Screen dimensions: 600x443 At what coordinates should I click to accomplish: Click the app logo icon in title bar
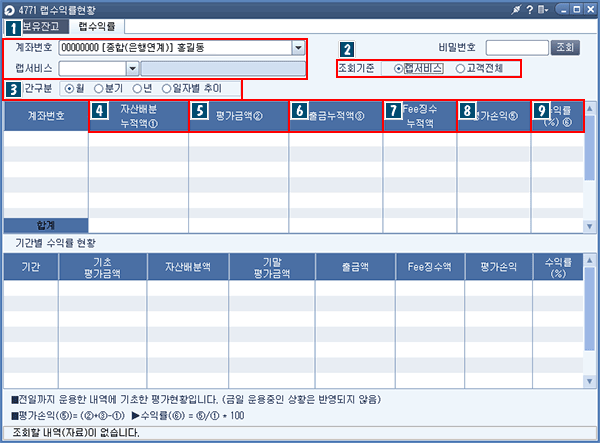(9, 10)
